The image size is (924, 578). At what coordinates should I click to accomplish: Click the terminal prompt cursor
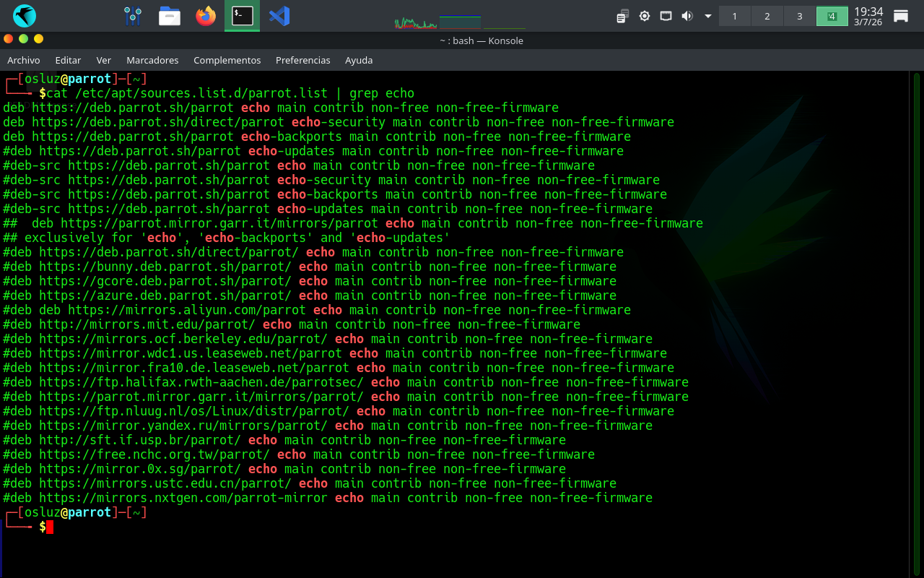(x=50, y=527)
